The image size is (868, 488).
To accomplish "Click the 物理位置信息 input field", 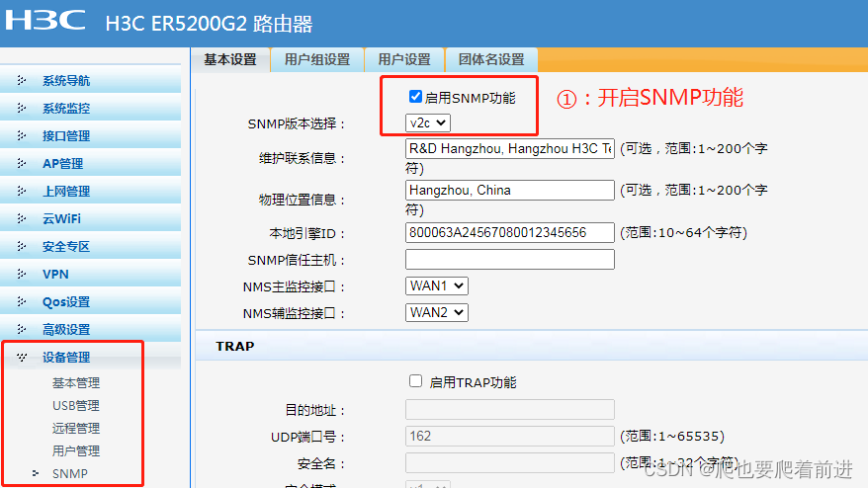I will click(510, 191).
